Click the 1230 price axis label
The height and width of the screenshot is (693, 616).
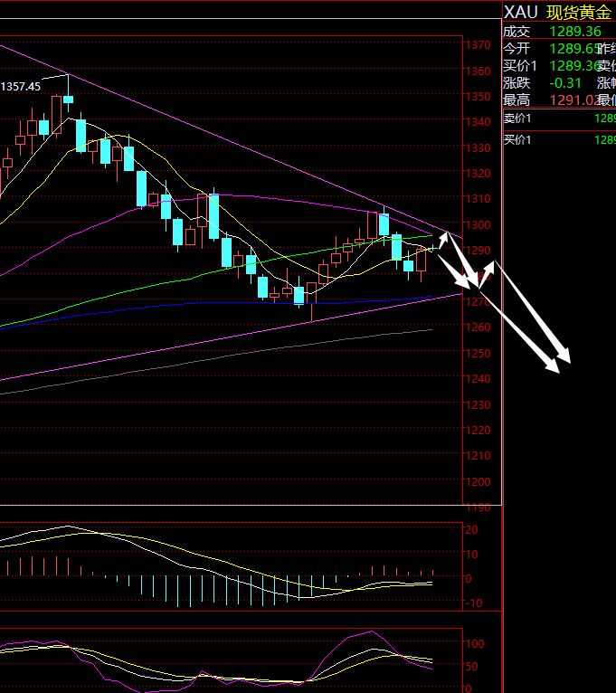click(478, 404)
